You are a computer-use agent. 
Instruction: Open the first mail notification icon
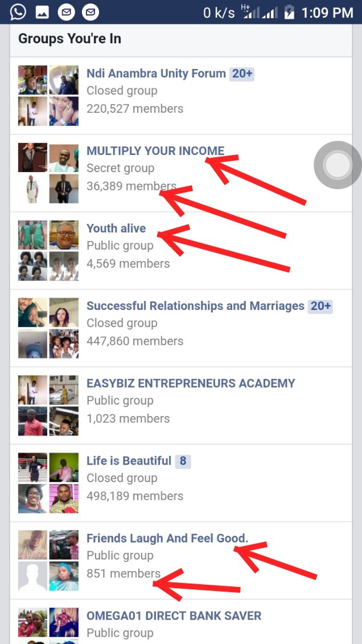[66, 12]
